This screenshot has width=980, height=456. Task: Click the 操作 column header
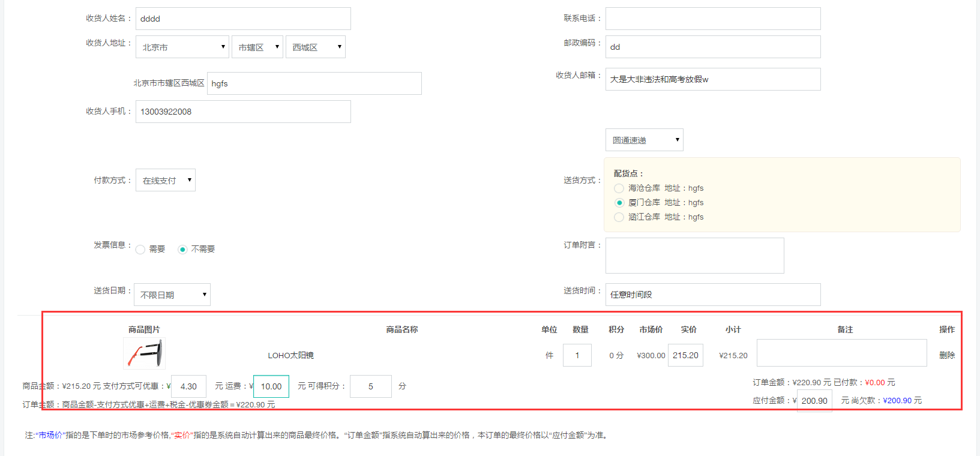947,329
